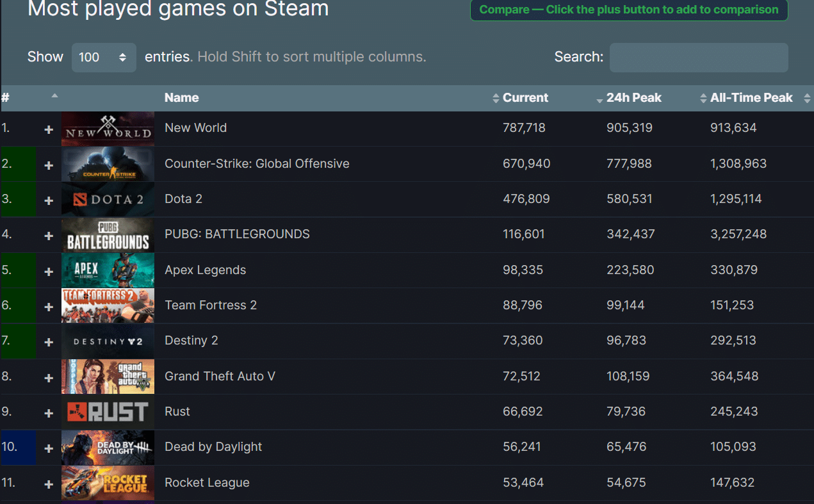Open the Rust game thumbnail
This screenshot has height=504, width=814.
coord(108,412)
